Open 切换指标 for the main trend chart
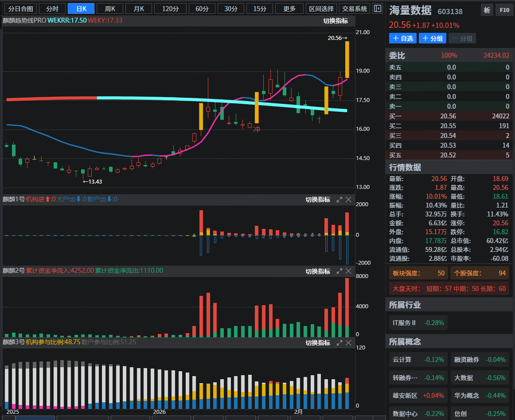 click(x=336, y=21)
